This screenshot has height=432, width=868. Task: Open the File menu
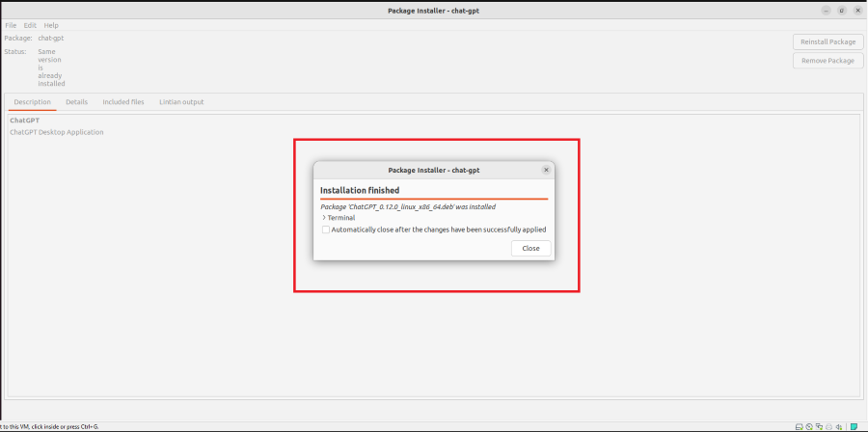click(x=11, y=25)
